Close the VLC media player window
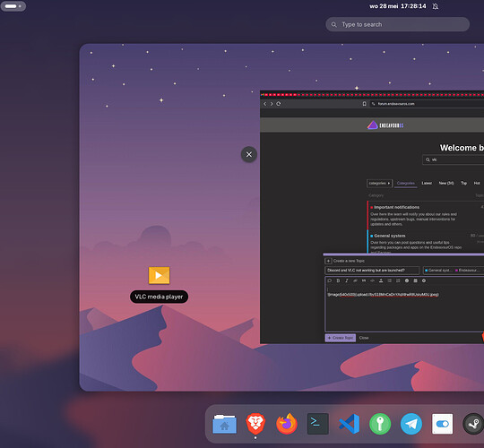 click(x=249, y=154)
